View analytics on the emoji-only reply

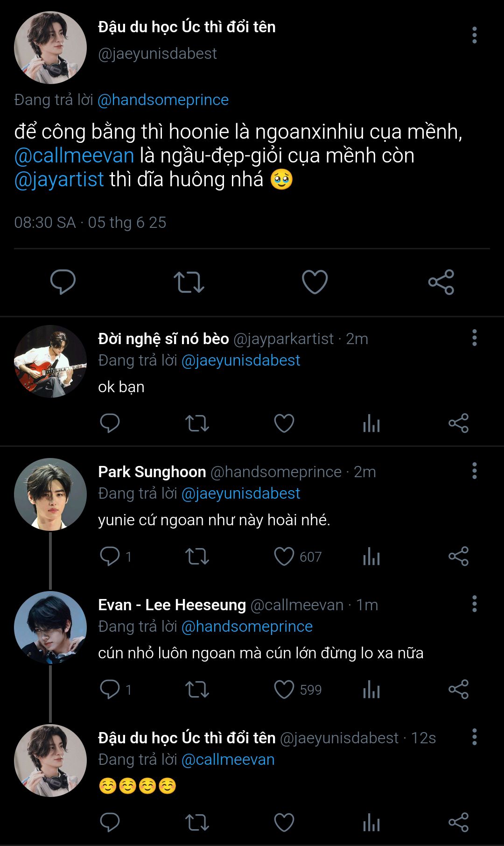371,823
